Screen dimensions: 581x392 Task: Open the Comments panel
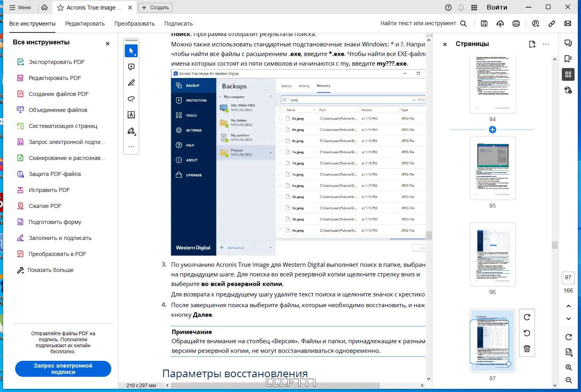coord(568,42)
